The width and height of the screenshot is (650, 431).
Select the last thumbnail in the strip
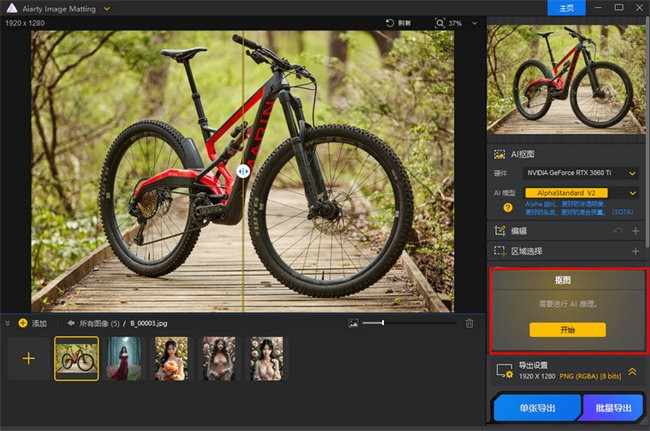click(267, 358)
